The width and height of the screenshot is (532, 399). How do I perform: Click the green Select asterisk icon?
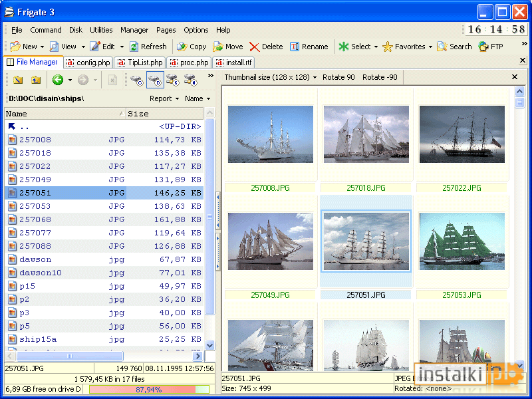click(344, 47)
